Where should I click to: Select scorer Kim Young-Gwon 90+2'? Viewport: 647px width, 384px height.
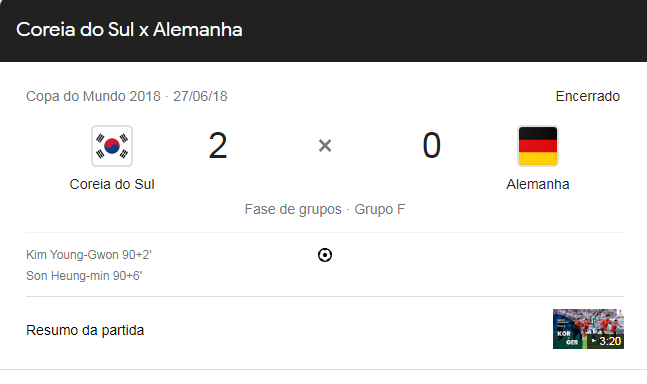point(89,255)
